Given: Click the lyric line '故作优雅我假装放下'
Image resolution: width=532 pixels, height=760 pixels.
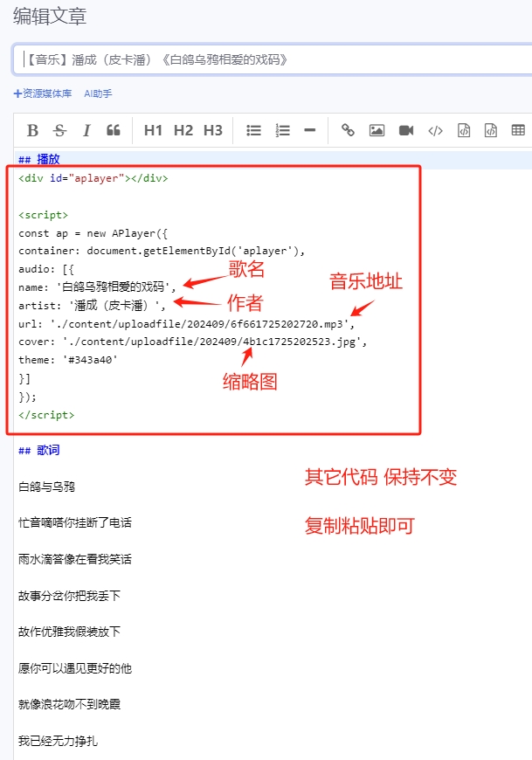Looking at the screenshot, I should coord(69,632).
